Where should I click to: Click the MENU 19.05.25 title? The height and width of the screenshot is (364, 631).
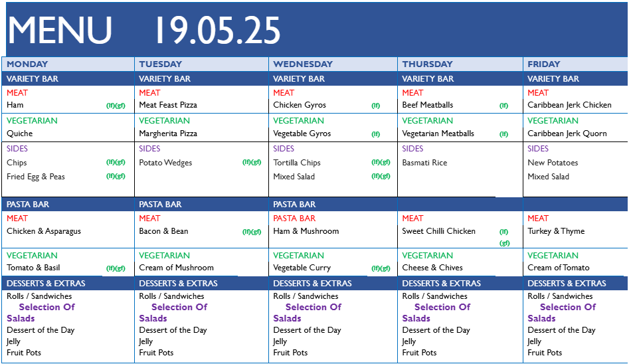143,30
